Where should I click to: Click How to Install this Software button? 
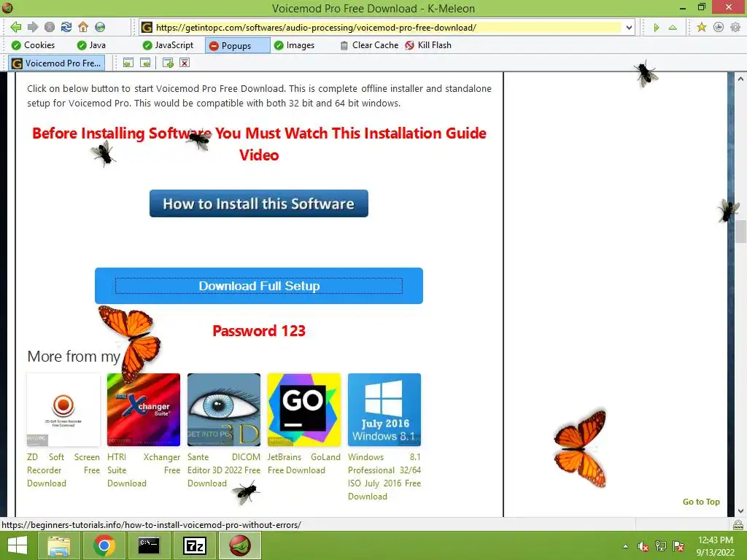[259, 203]
